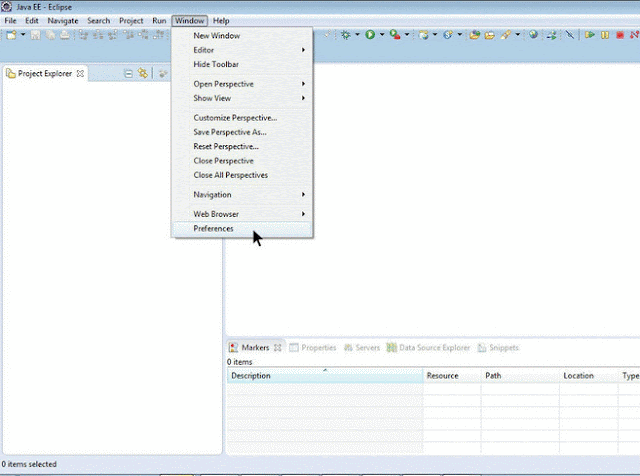Click the New Dynamic Web Project icon
The width and height of the screenshot is (640, 476).
[424, 35]
